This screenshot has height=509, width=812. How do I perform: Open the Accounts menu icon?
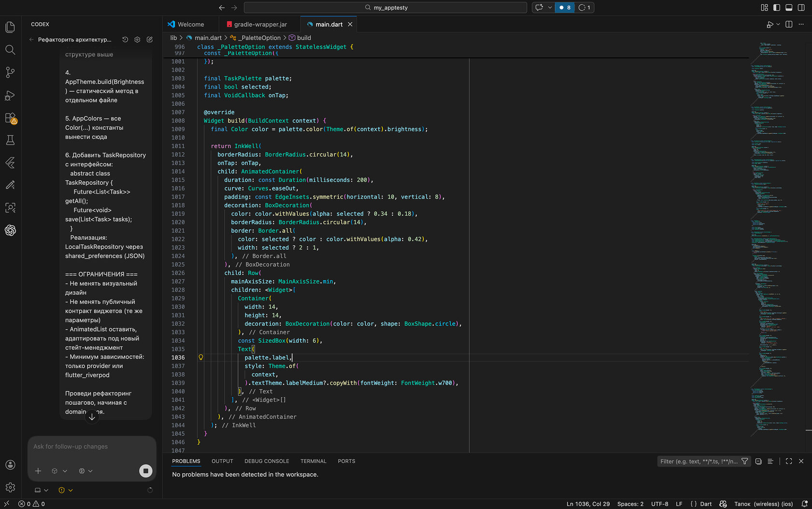10,465
